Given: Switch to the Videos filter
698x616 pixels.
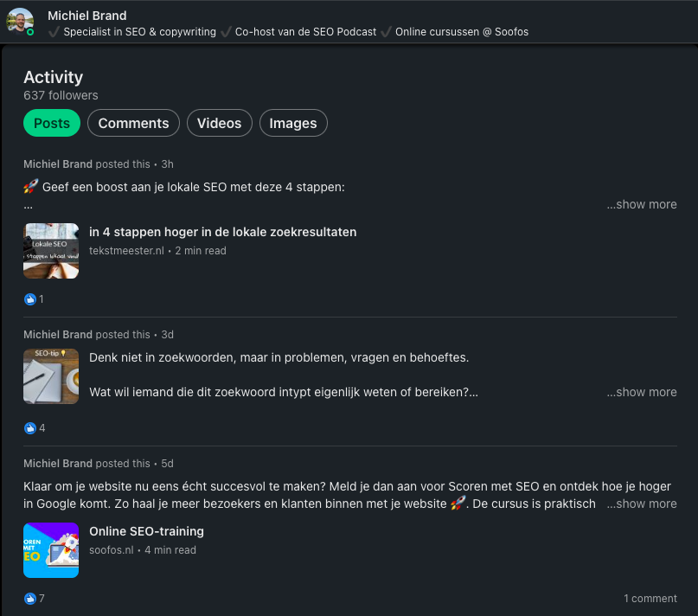Looking at the screenshot, I should pos(220,123).
